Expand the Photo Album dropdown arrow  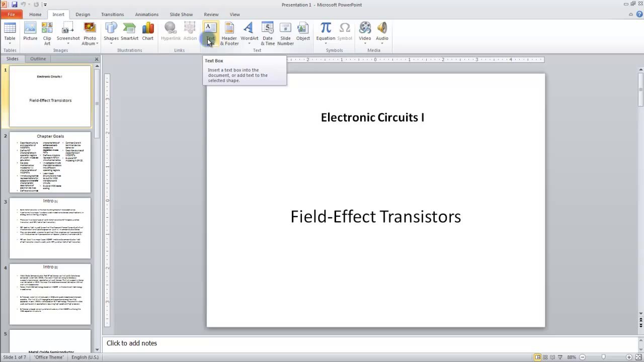tap(97, 44)
